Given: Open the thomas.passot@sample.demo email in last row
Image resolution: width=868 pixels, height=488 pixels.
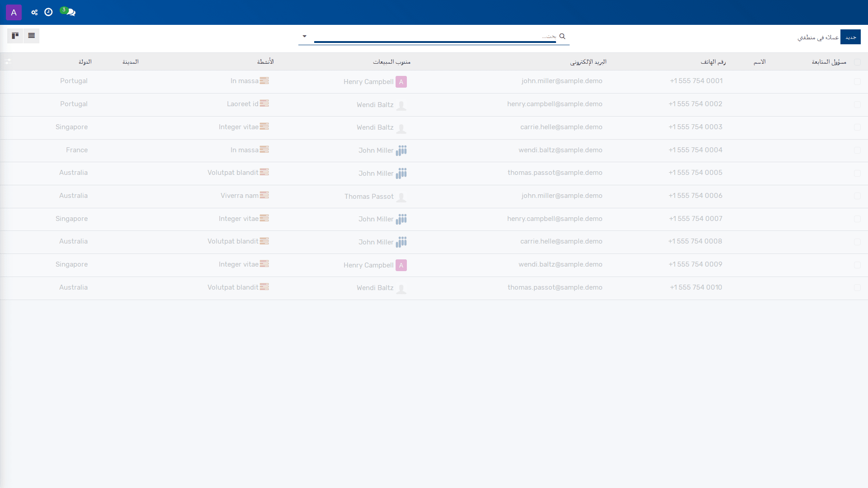Looking at the screenshot, I should 555,287.
